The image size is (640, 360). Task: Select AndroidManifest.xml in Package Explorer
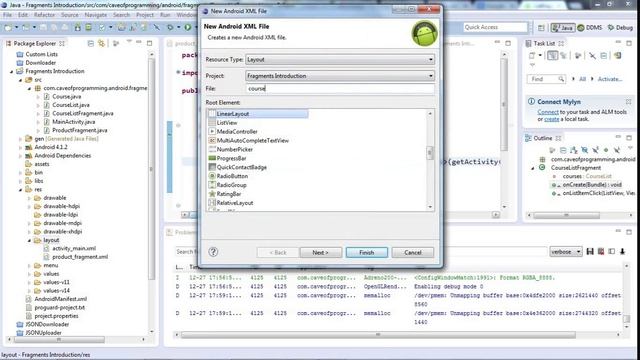pos(60,299)
